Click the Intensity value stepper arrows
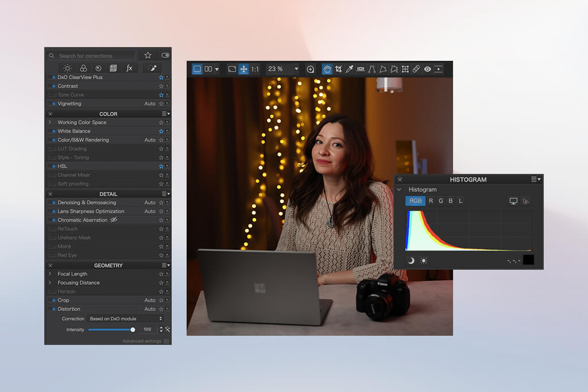588x392 pixels. (x=161, y=329)
